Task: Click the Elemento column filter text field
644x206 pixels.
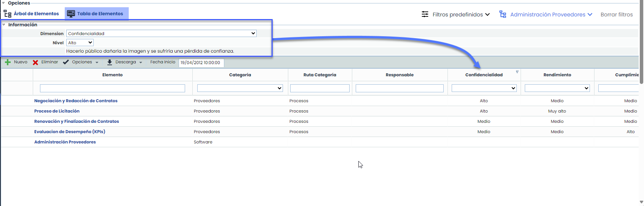Action: (112, 88)
